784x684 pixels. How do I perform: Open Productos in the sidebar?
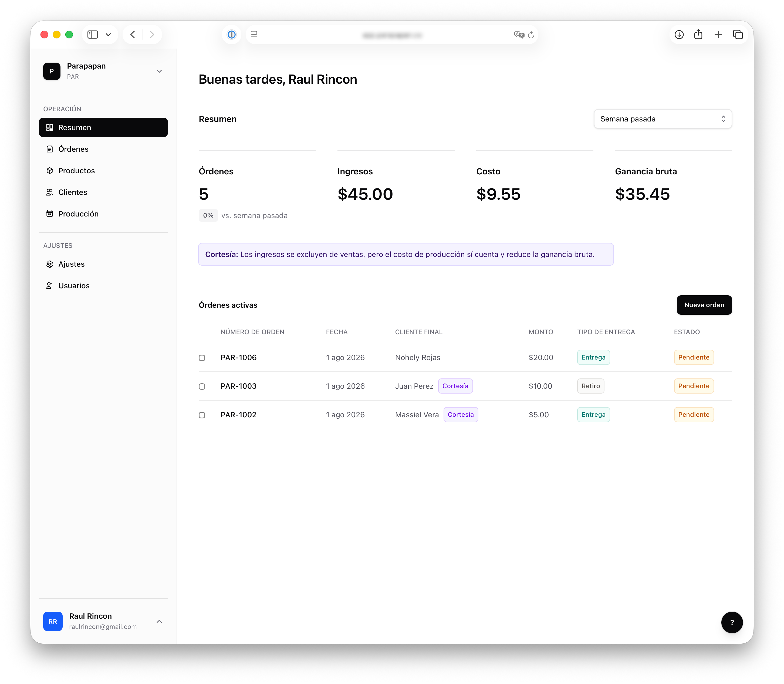(x=103, y=171)
